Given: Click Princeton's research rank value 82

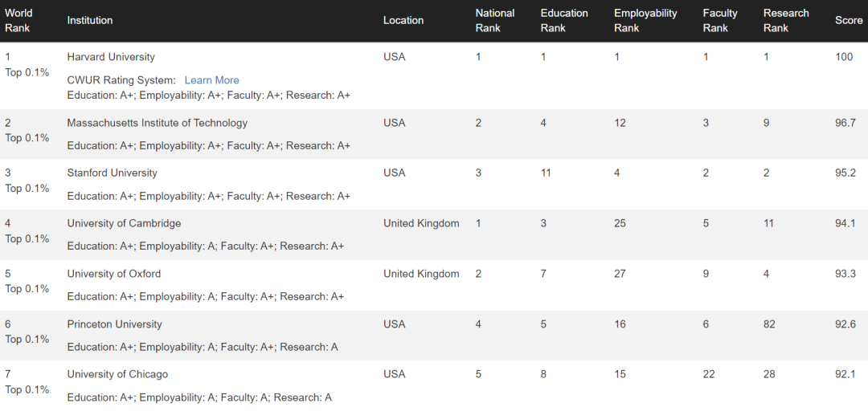Looking at the screenshot, I should [769, 324].
